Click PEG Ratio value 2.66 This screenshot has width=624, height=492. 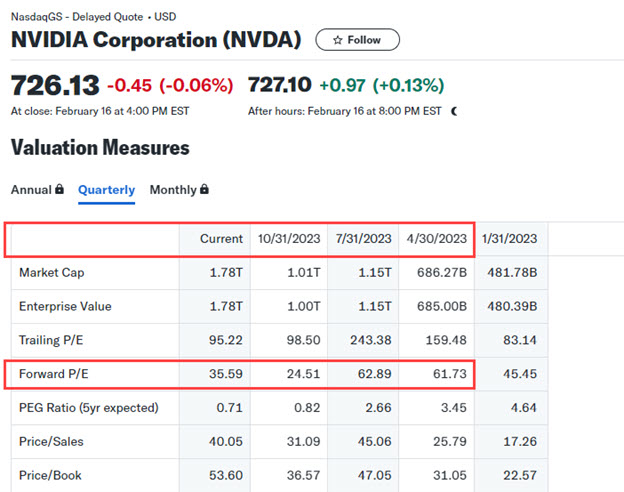378,408
